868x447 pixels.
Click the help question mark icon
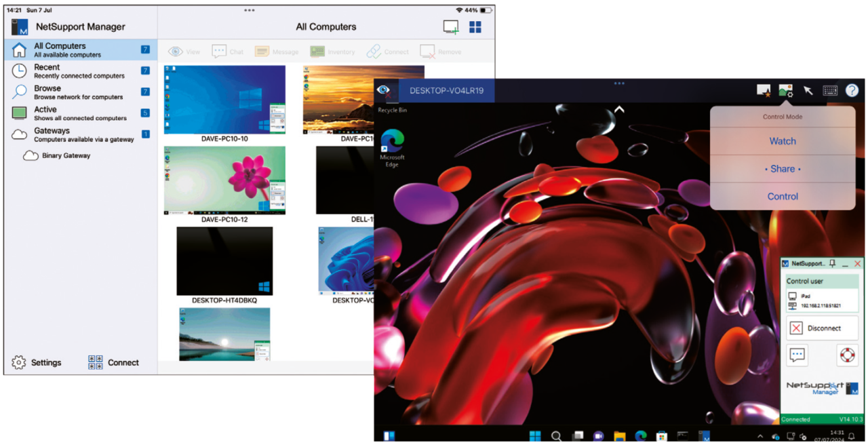(x=852, y=91)
